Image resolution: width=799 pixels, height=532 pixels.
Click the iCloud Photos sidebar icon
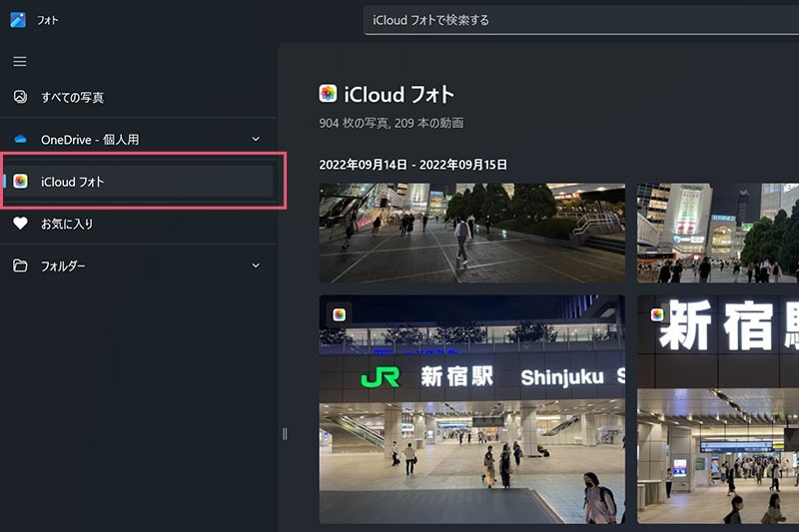20,182
